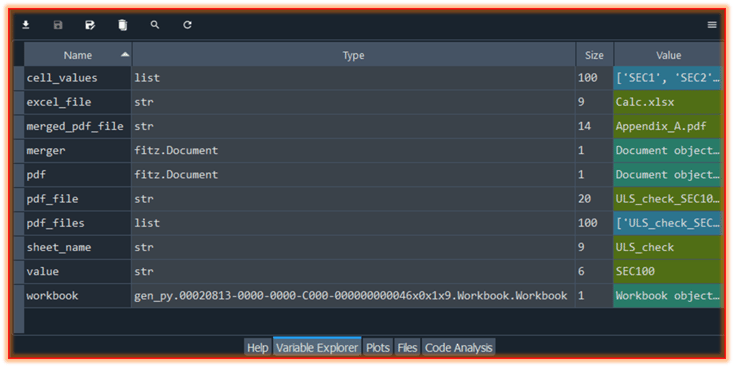734x367 pixels.
Task: Click the Import data icon
Action: click(26, 25)
